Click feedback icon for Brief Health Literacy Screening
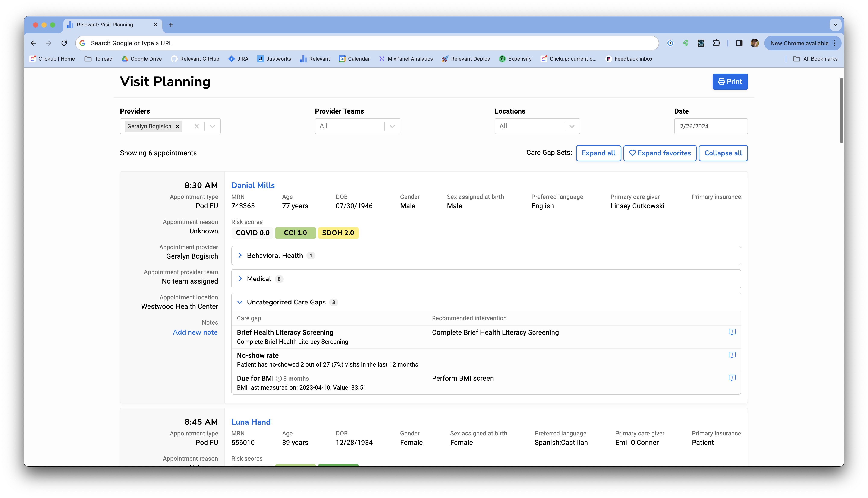Screen dimensions: 868x498 pyautogui.click(x=732, y=332)
